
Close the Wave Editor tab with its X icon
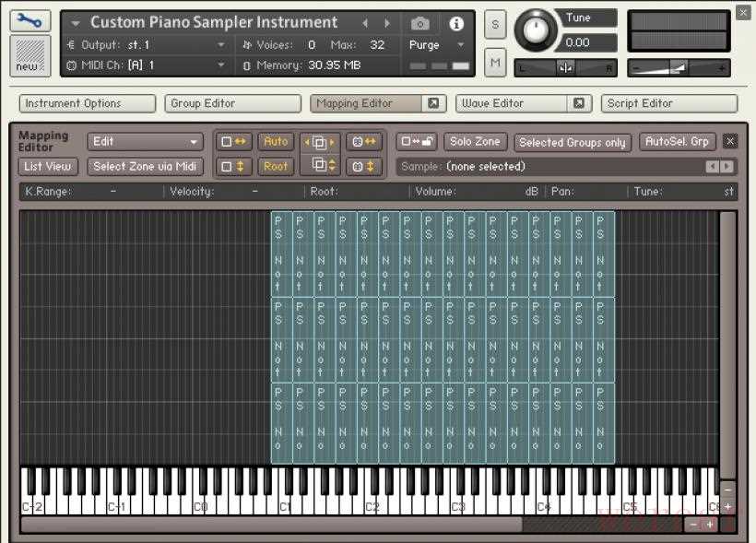[x=578, y=103]
